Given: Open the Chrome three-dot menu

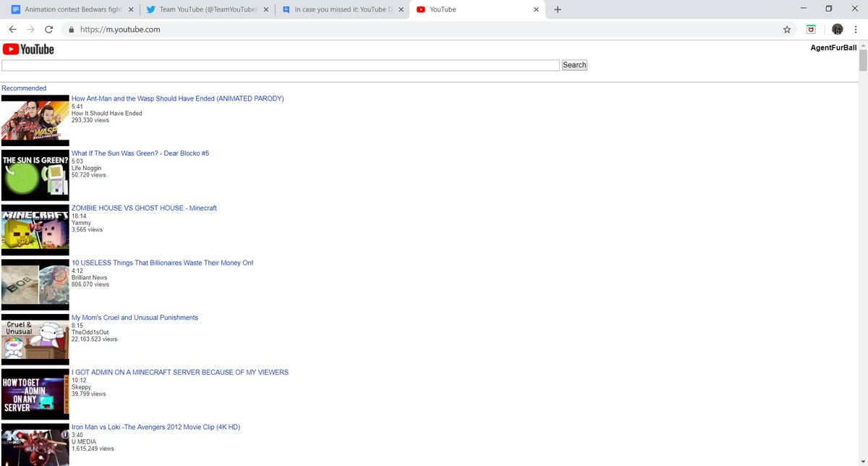Looking at the screenshot, I should click(x=856, y=30).
